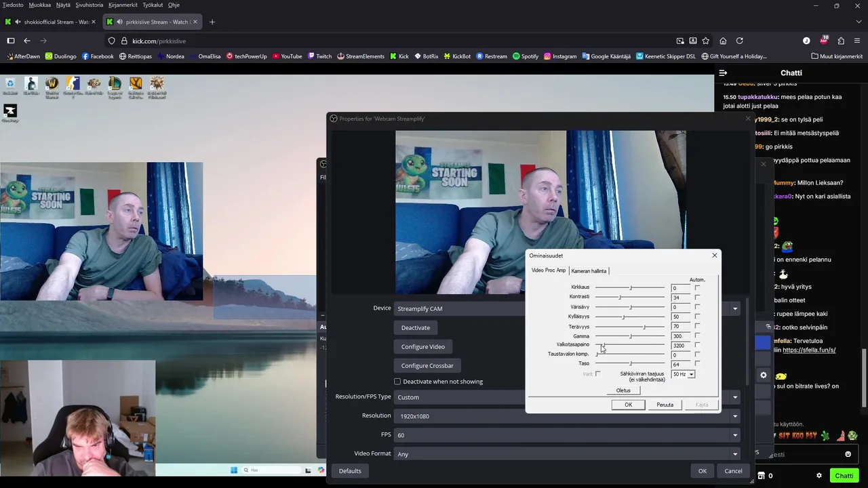Click the Gamma value field 300
Image resolution: width=868 pixels, height=488 pixels.
click(x=680, y=336)
